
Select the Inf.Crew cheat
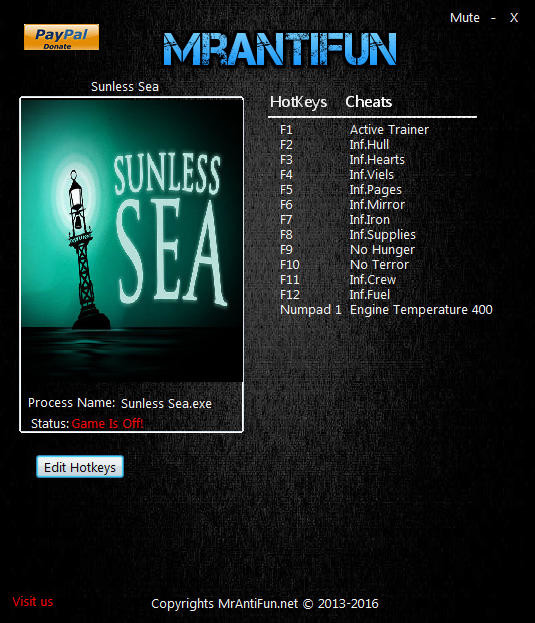pos(373,280)
